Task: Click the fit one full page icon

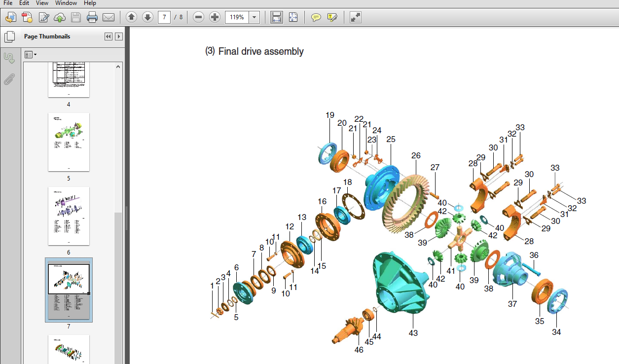Action: pyautogui.click(x=293, y=17)
